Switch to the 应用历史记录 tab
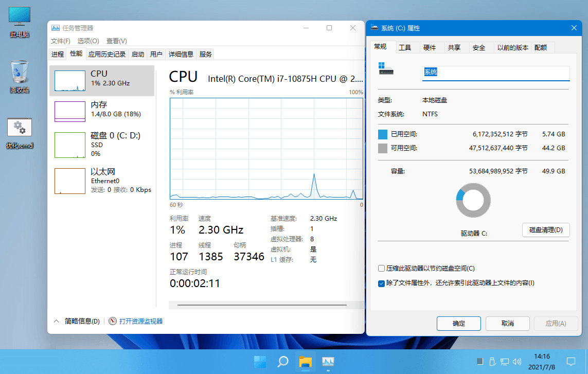This screenshot has width=588, height=374. click(107, 54)
